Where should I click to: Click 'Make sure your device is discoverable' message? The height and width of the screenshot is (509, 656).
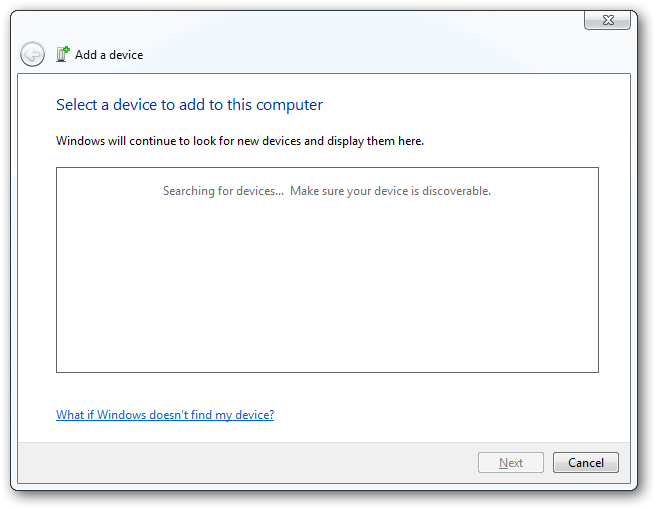point(390,191)
